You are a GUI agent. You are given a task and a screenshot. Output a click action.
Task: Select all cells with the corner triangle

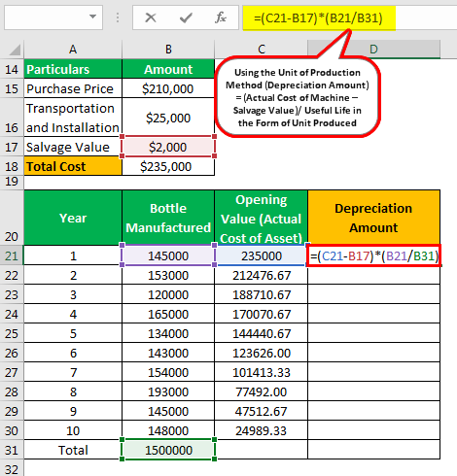15,50
